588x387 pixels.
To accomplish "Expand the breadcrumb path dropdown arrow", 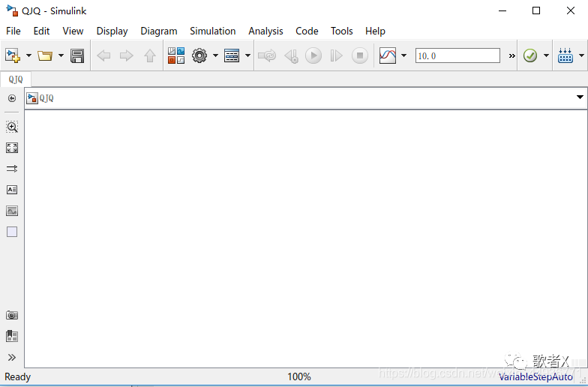I will [580, 97].
